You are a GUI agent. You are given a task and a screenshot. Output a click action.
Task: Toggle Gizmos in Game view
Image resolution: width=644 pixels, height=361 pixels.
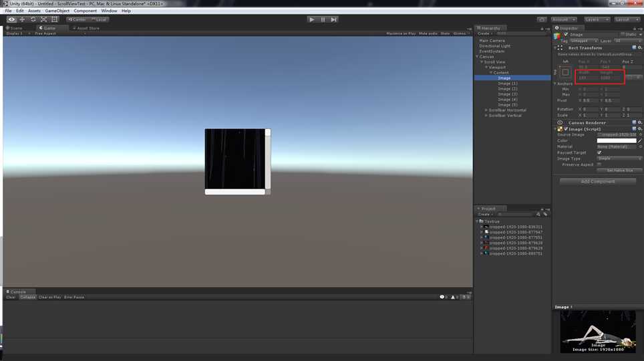coord(460,33)
